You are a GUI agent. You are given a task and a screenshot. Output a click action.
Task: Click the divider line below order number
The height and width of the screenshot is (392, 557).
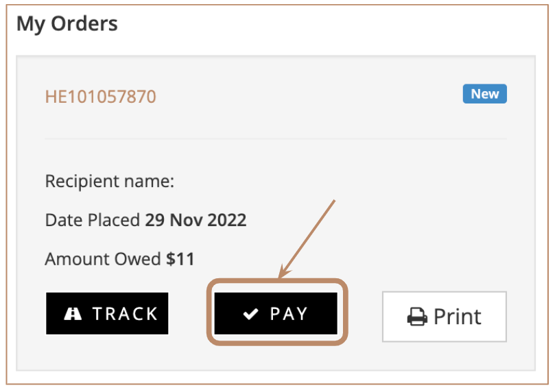pos(276,138)
